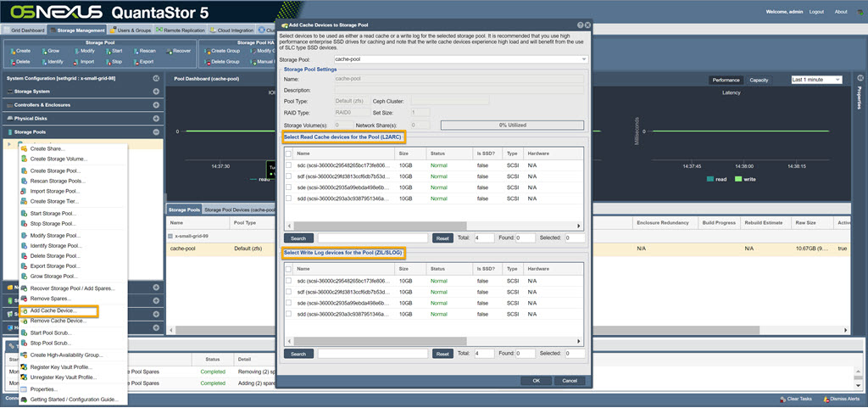Click the Create Storage Volume menu icon
Screen dimensions: 868x408
point(24,159)
